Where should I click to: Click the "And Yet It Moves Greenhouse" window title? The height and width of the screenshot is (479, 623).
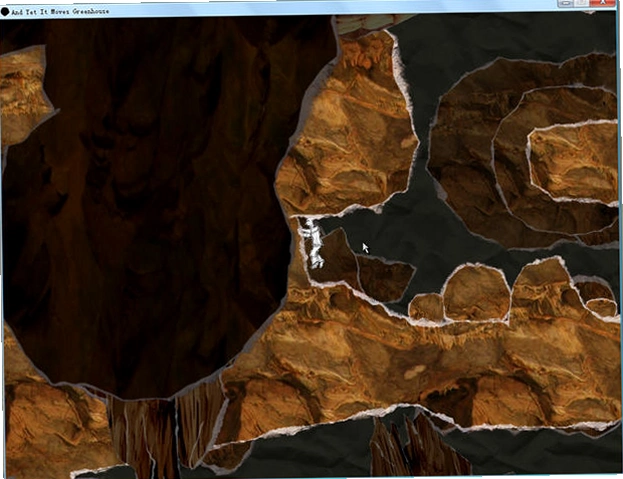pos(60,12)
